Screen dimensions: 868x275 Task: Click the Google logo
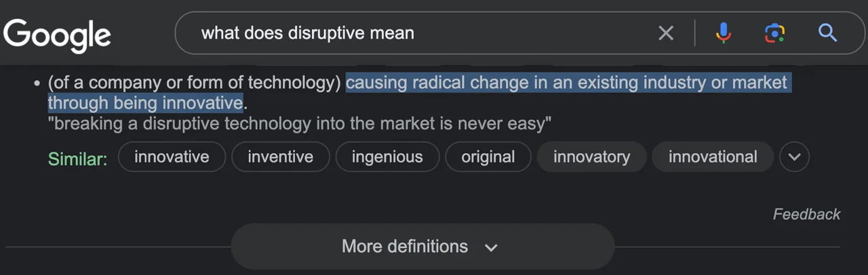point(57,34)
